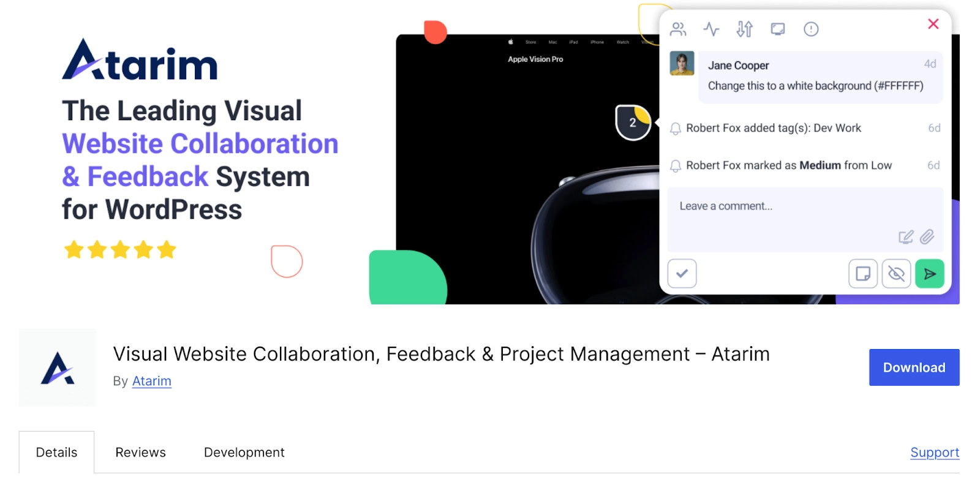Click the users icon in comment panel
Screen dimensions: 980x482
pos(678,29)
